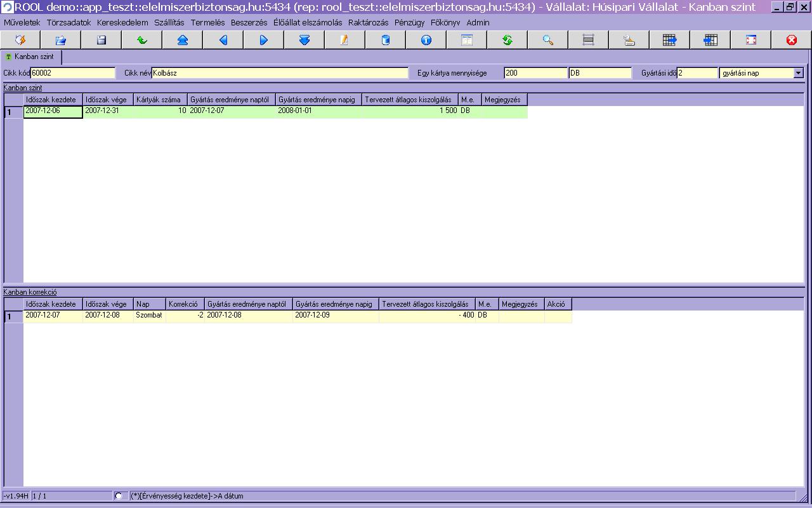Click the red-cornered fullscreen frame icon
Screen dimensions: 812x508
click(x=751, y=40)
